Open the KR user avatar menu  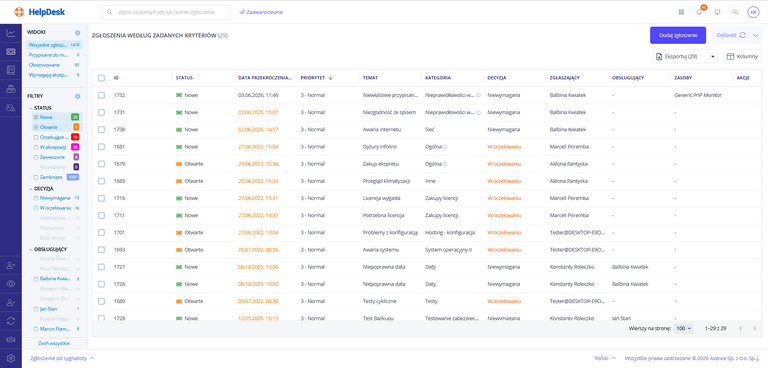(x=753, y=12)
